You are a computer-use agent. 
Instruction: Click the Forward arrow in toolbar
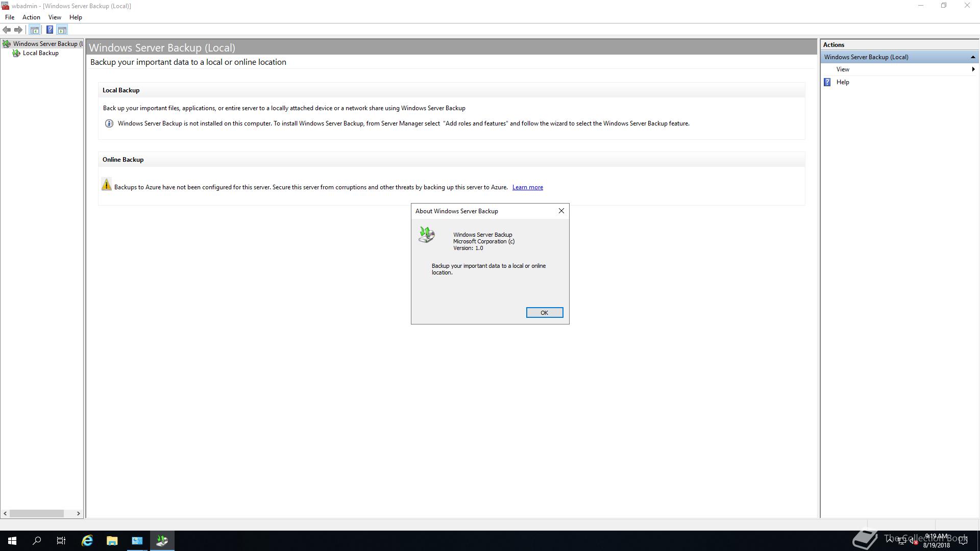[18, 30]
